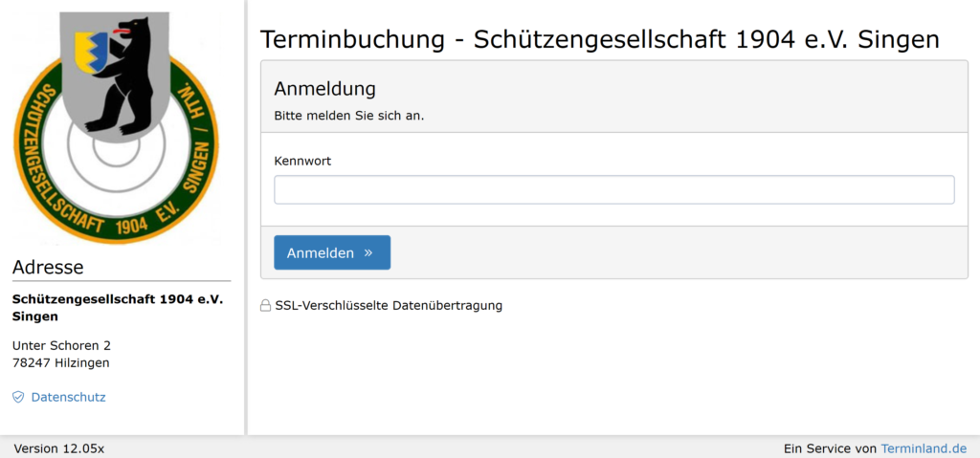Click the 'Ein Service von' footer text
Screen dimensions: 980x458
click(x=831, y=448)
